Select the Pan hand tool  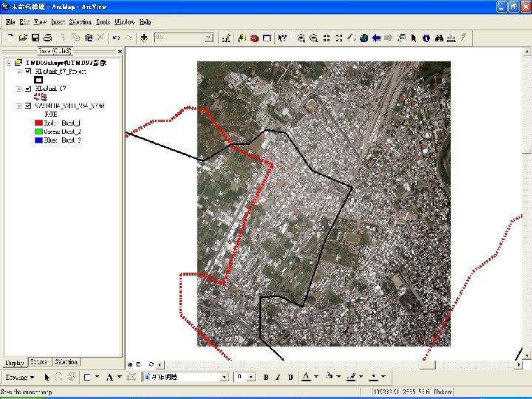[x=351, y=38]
